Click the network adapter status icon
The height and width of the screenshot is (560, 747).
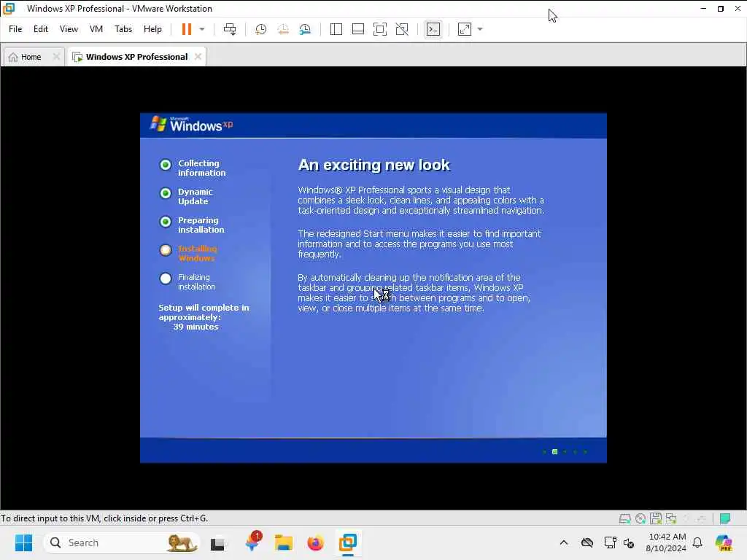(x=671, y=518)
